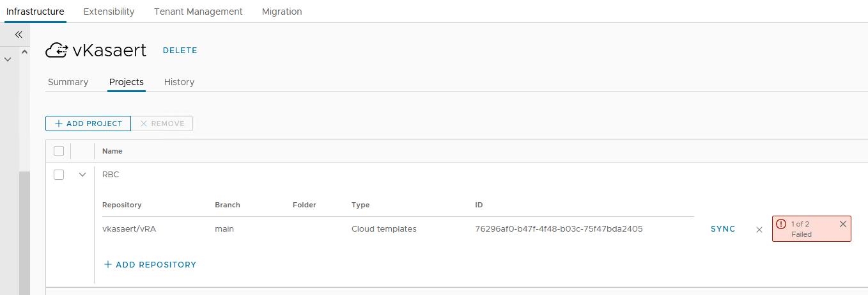Collapse the RBC project row details
The width and height of the screenshot is (868, 295).
(x=82, y=175)
